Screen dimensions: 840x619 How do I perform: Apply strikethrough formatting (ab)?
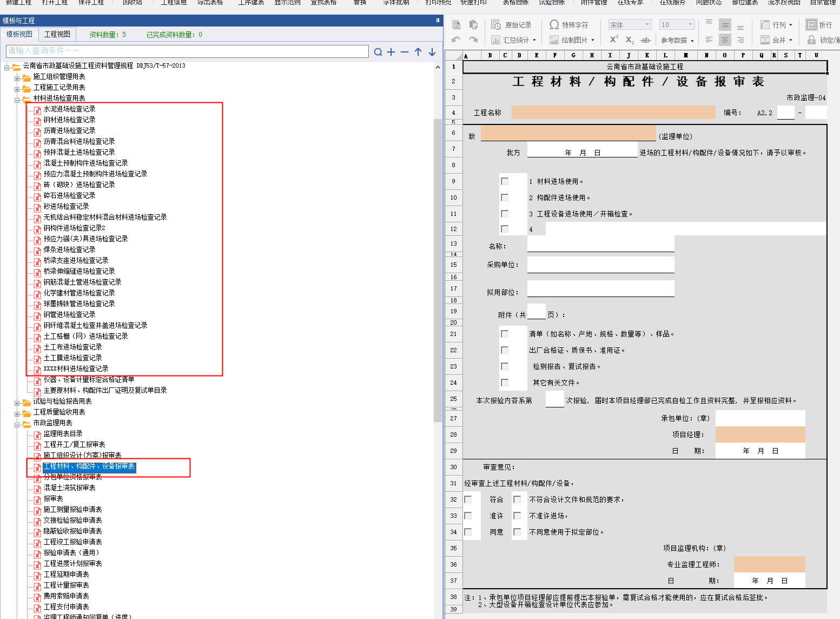pyautogui.click(x=645, y=40)
